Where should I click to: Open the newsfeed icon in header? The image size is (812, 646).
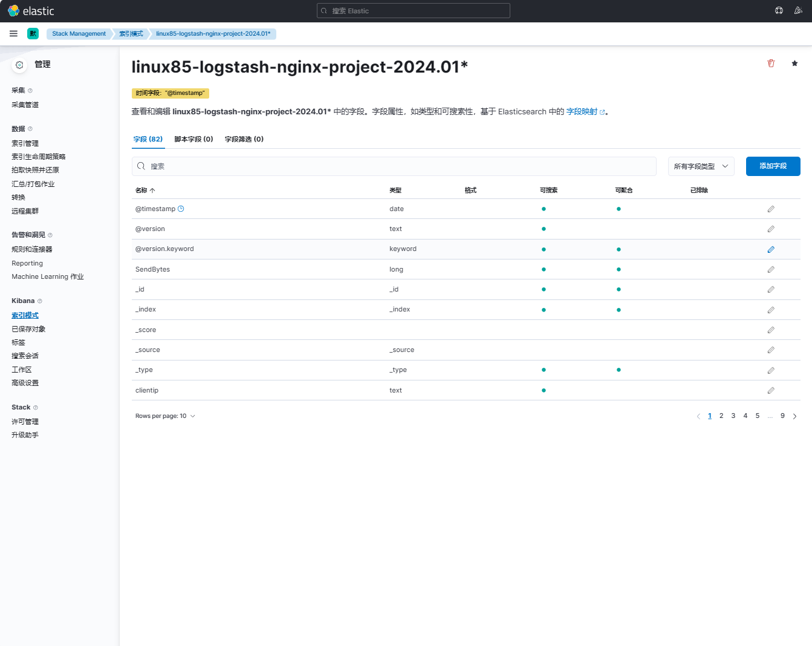tap(798, 11)
